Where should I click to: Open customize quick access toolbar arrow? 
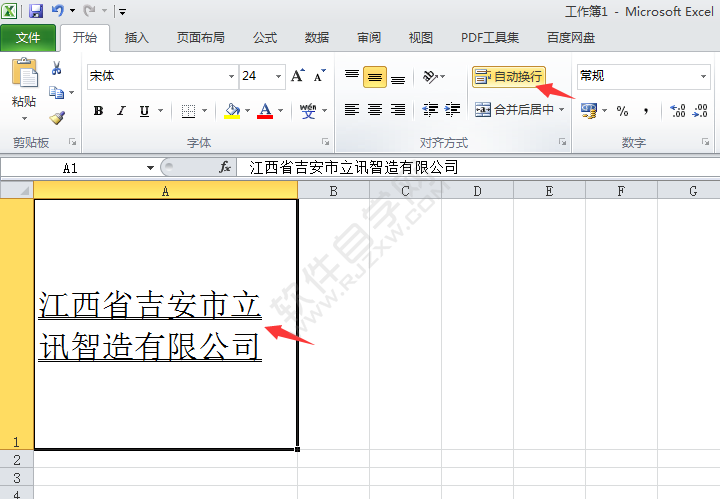pyautogui.click(x=122, y=12)
